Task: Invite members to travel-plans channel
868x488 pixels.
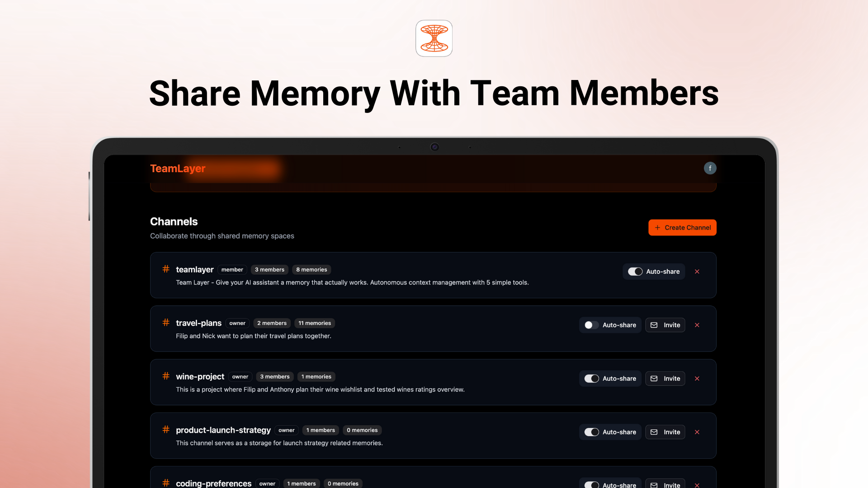Action: (x=665, y=325)
